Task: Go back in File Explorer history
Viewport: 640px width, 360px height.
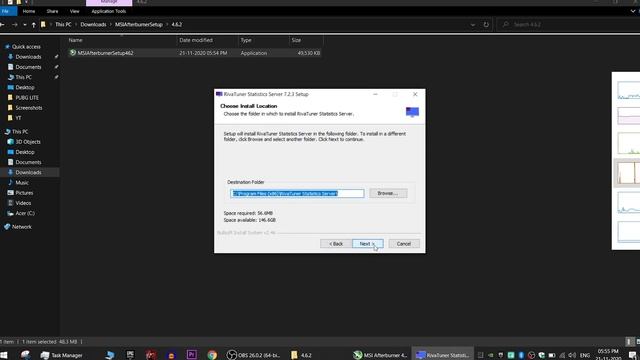Action: (3, 24)
